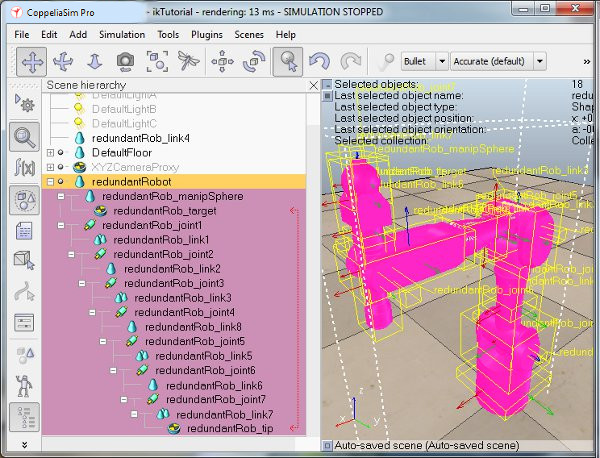Click the script dot beside DefaultFloor

tap(60, 153)
